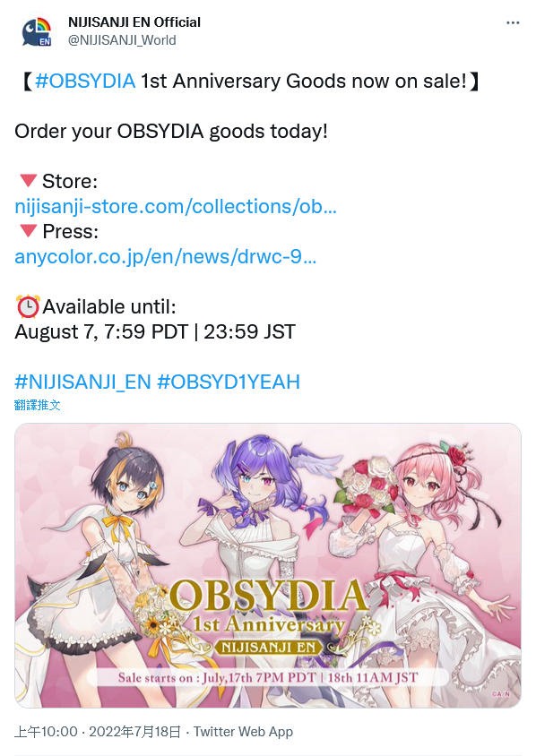The image size is (536, 756).
Task: Open the #OBSYDIA hashtag
Action: pos(85,81)
